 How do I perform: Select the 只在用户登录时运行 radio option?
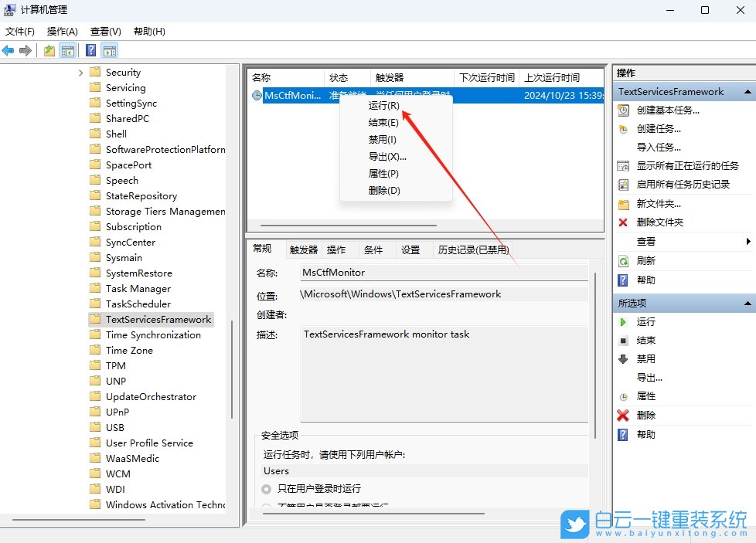[x=266, y=487]
